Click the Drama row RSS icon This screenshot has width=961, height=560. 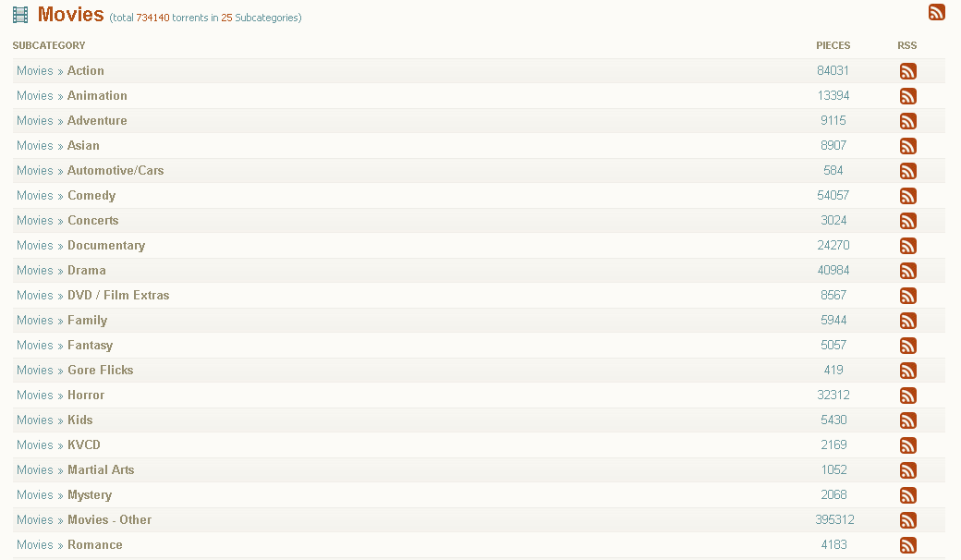[x=907, y=271]
